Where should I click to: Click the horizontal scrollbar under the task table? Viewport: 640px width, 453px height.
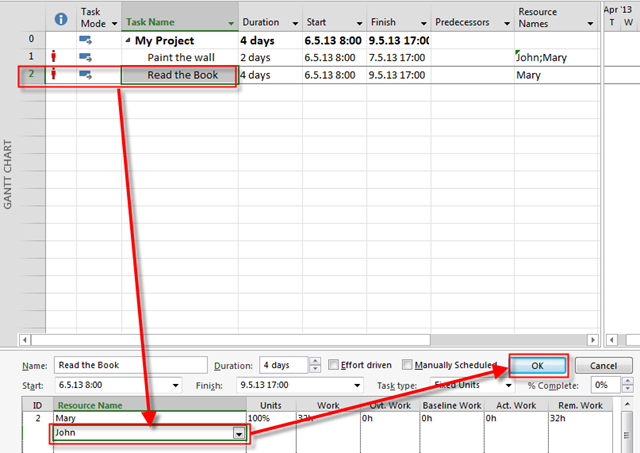[300, 339]
